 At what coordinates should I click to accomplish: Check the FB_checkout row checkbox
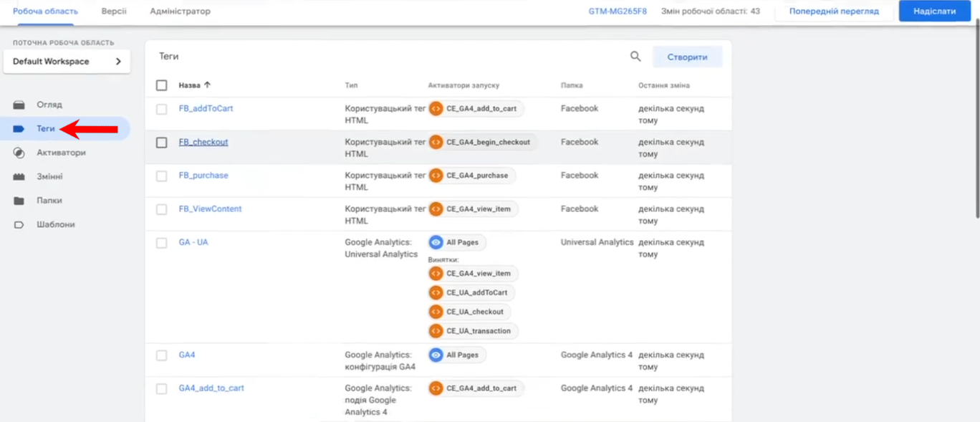[x=162, y=143]
